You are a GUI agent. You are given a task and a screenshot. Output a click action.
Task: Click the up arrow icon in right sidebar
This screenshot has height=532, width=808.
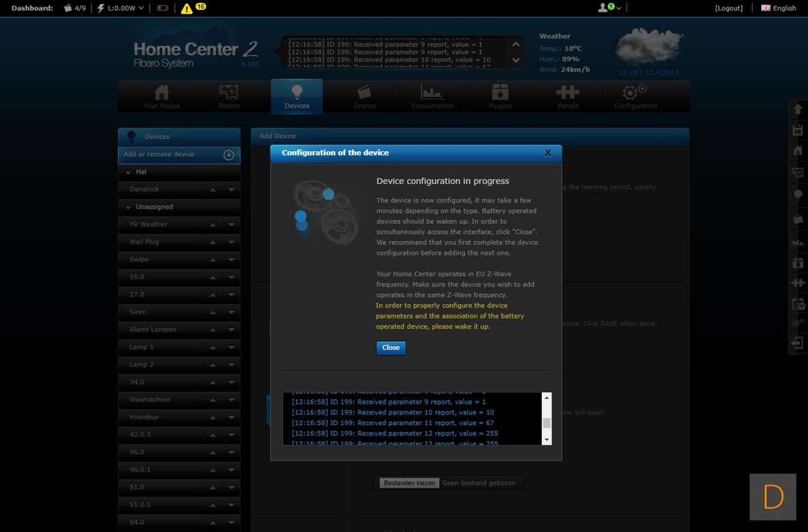pyautogui.click(x=797, y=109)
